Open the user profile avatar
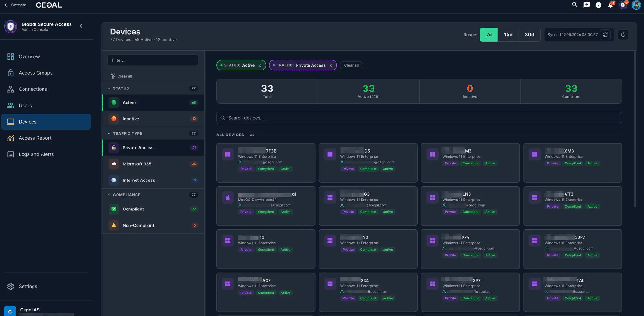The height and width of the screenshot is (316, 644). point(636,5)
